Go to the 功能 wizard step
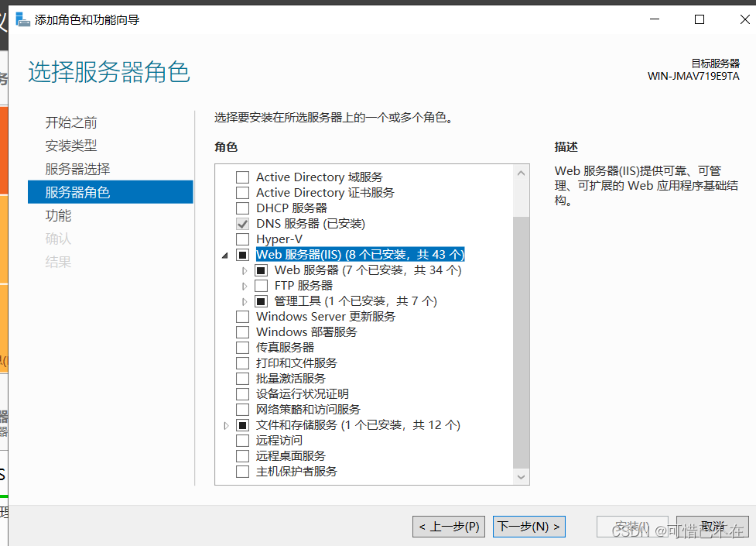The image size is (756, 546). coord(58,215)
